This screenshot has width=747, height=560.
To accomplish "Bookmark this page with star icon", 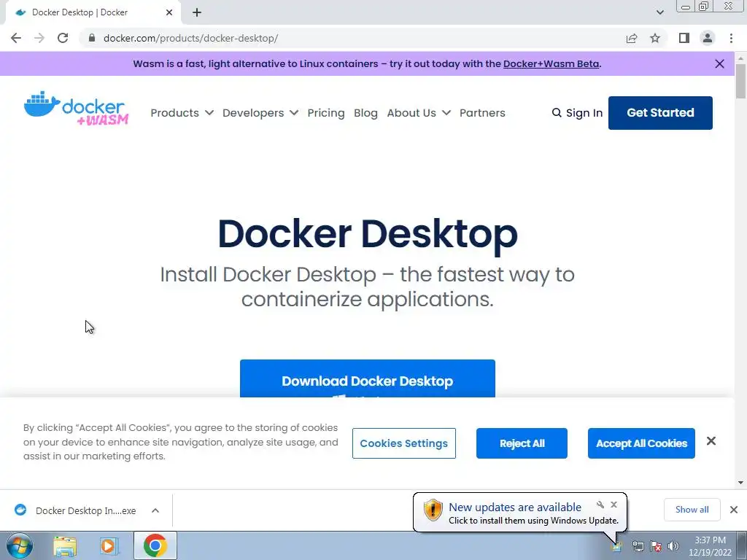I will click(655, 38).
